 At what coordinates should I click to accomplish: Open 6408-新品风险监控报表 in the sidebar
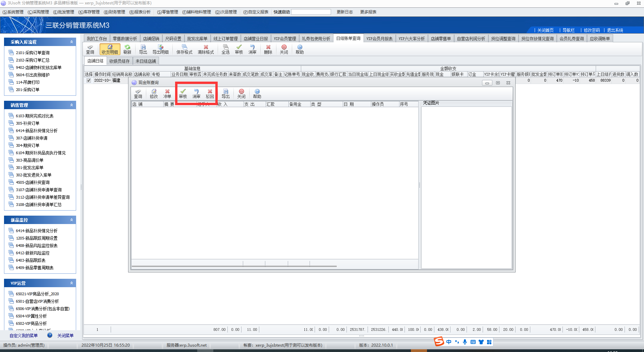click(x=37, y=246)
